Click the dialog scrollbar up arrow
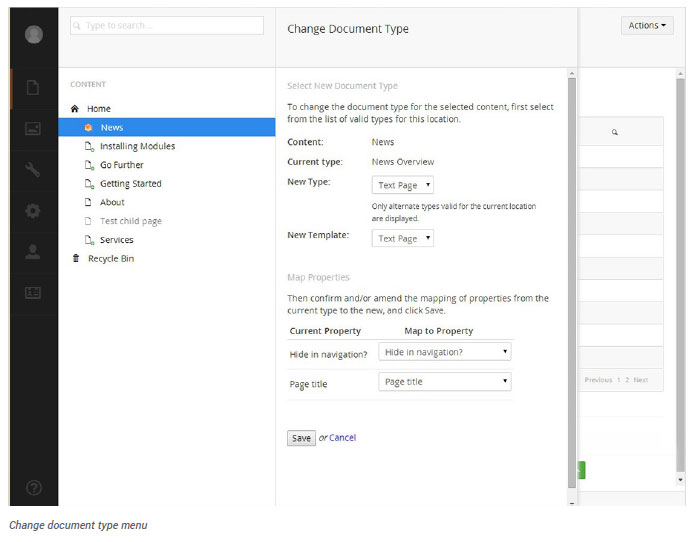The width and height of the screenshot is (692, 542). (x=572, y=73)
